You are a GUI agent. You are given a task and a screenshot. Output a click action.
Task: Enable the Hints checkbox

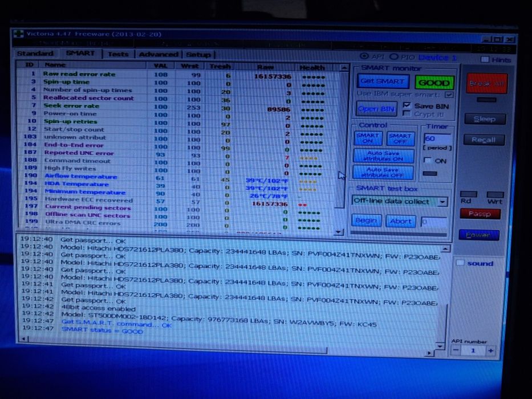(x=485, y=59)
